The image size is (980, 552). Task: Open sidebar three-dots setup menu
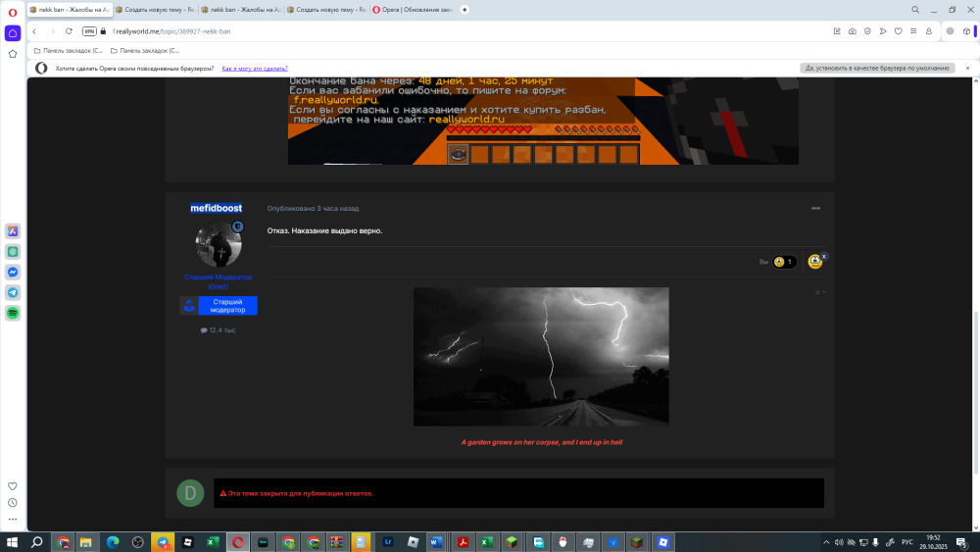coord(13,519)
